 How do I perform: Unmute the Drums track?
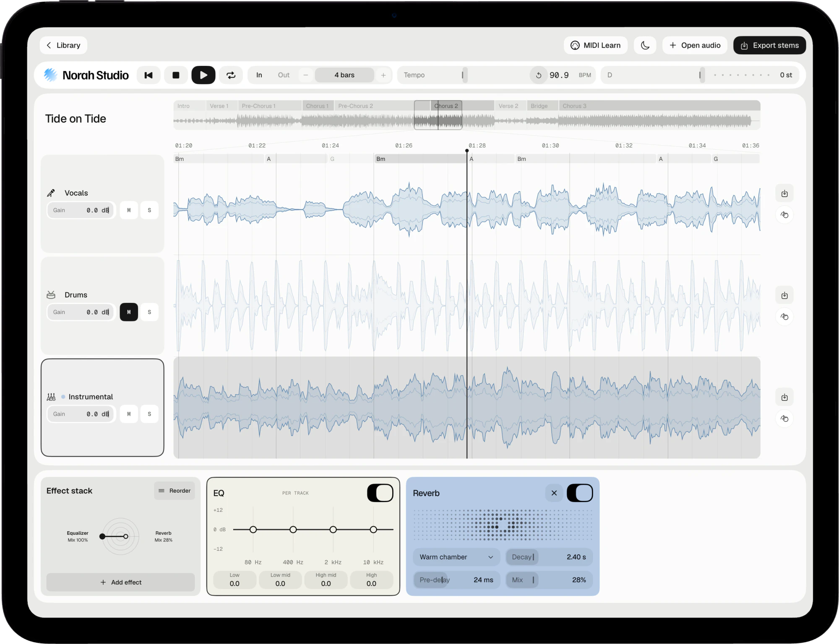129,312
